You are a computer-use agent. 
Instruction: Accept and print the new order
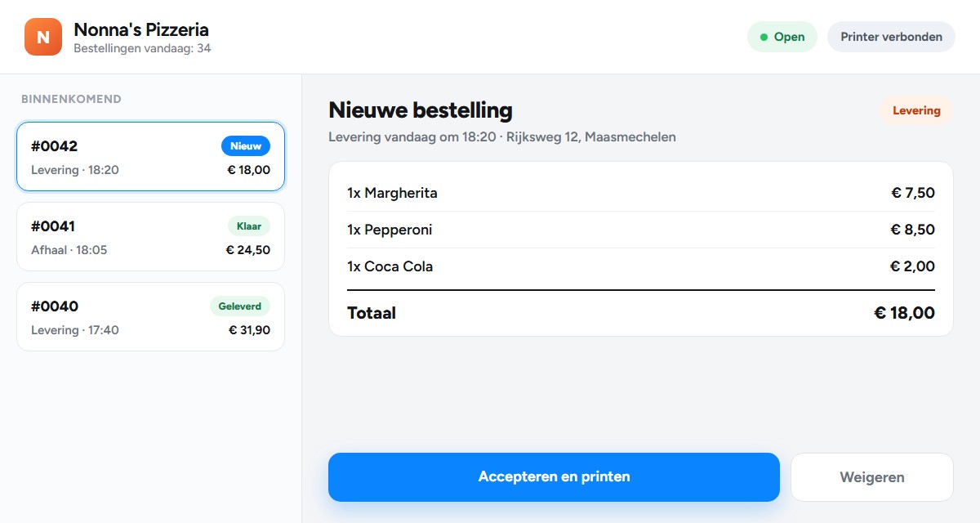[554, 476]
